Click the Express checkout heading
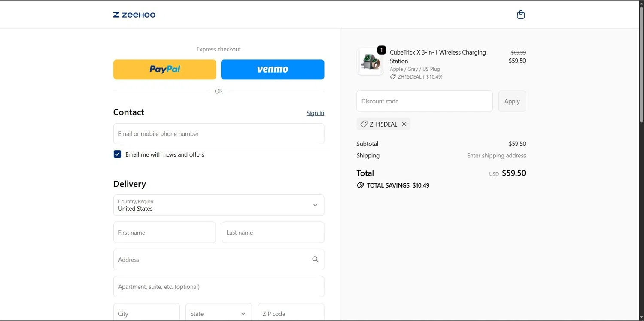Viewport: 644px width, 321px height. [x=219, y=49]
